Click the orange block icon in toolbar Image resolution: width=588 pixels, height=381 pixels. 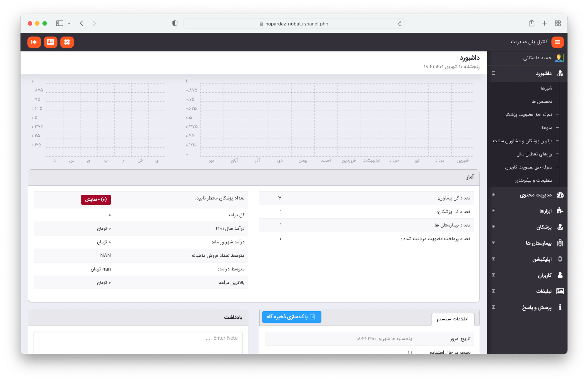[x=67, y=42]
